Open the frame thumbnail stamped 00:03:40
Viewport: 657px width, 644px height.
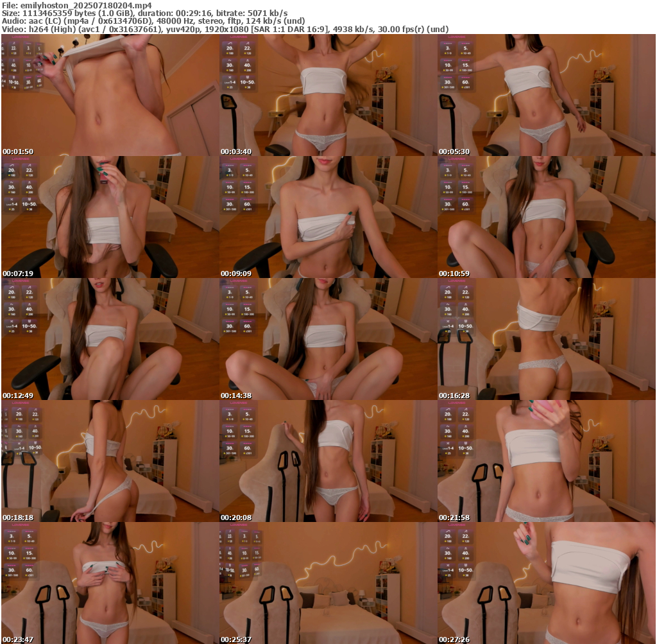[x=328, y=95]
